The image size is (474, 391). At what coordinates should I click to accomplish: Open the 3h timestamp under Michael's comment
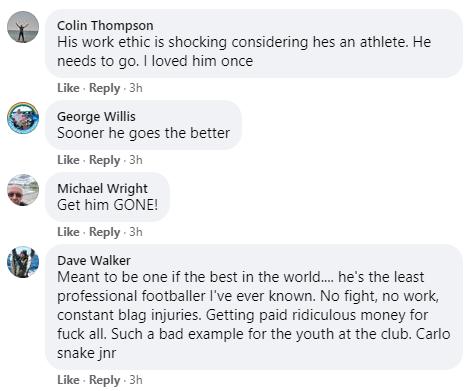(136, 232)
